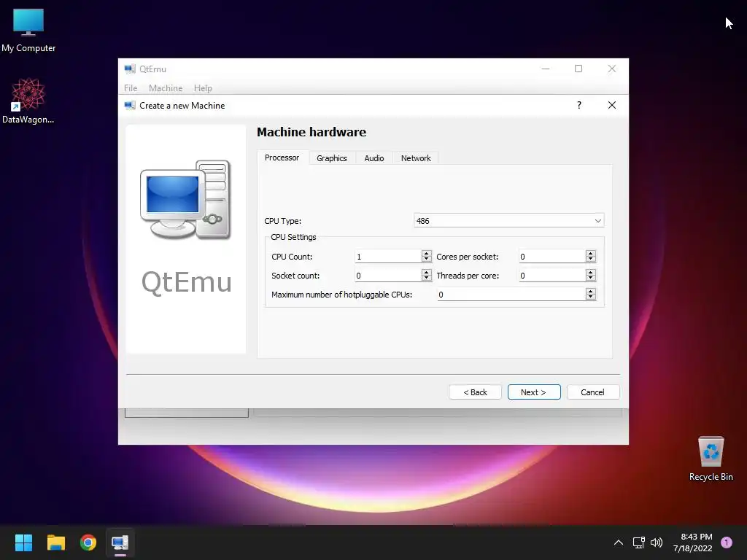Viewport: 747px width, 560px height.
Task: Go back with the Back button
Action: click(475, 392)
